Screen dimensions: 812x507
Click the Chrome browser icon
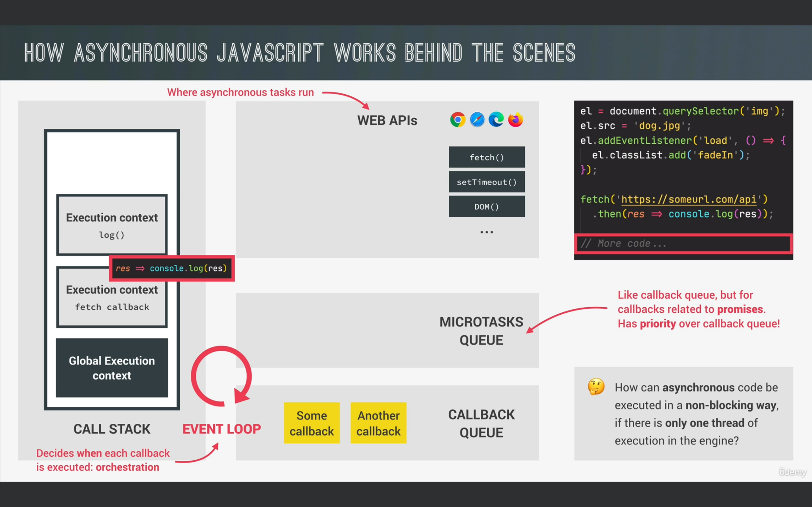tap(458, 120)
